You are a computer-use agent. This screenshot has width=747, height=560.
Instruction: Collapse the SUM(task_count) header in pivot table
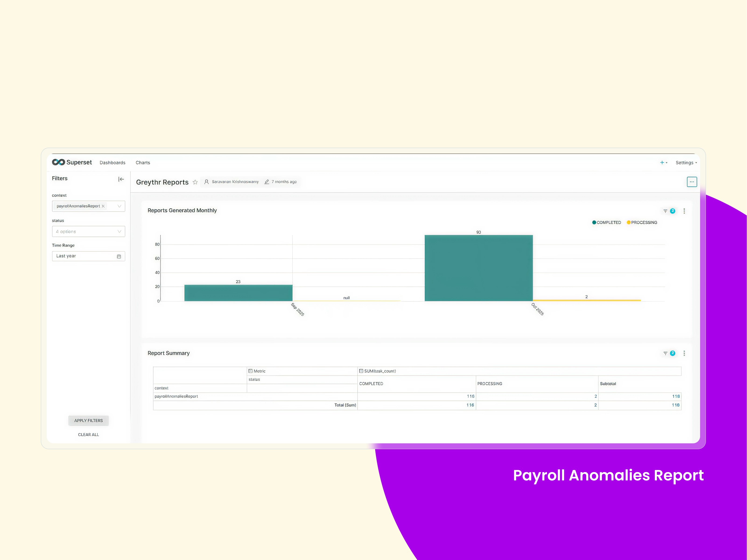pyautogui.click(x=361, y=371)
